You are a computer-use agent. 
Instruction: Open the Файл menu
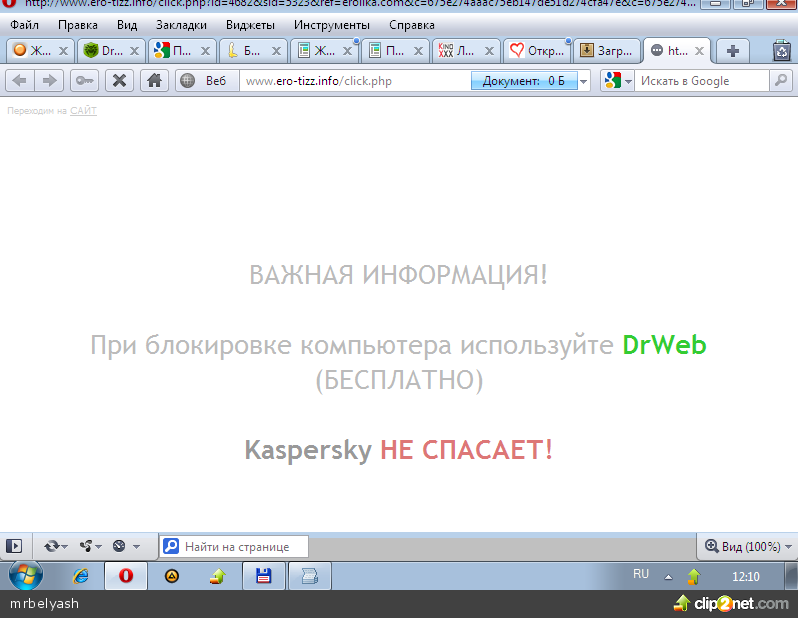pyautogui.click(x=24, y=25)
